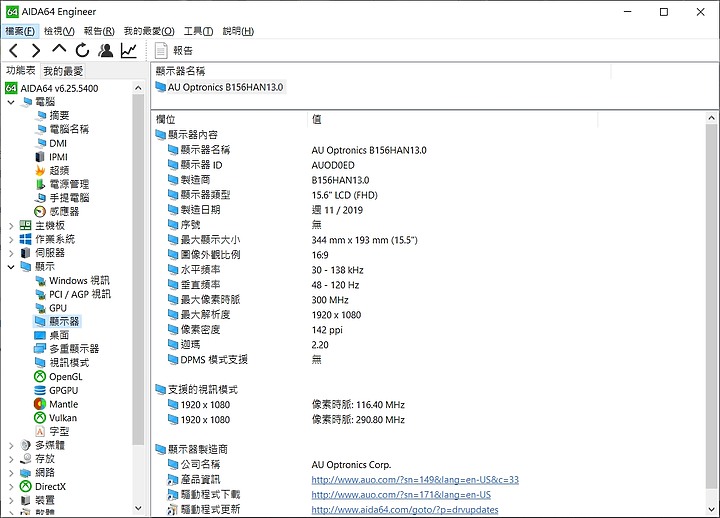Open the graph chart toolbar icon

[129, 51]
